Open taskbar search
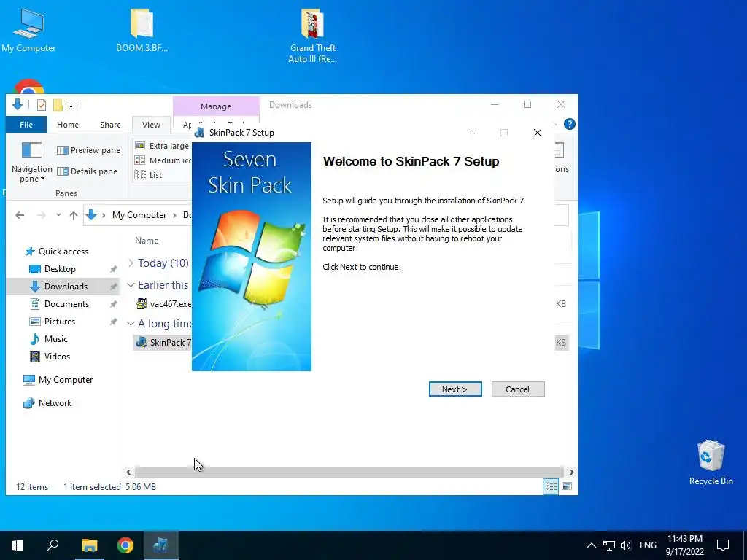 pyautogui.click(x=53, y=545)
